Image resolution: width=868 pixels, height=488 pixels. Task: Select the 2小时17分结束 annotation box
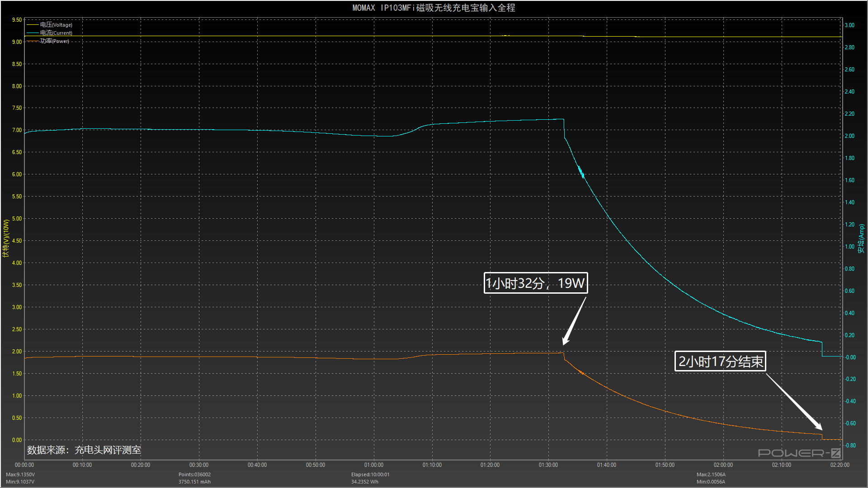(x=720, y=361)
